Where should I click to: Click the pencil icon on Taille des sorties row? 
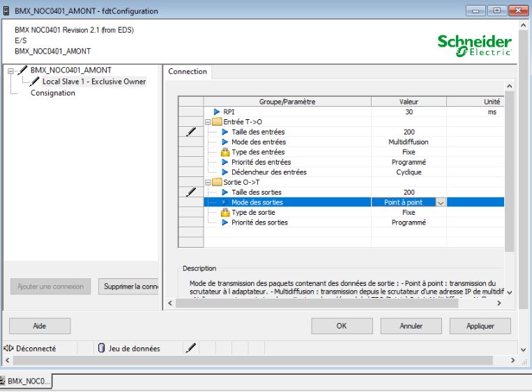click(190, 193)
